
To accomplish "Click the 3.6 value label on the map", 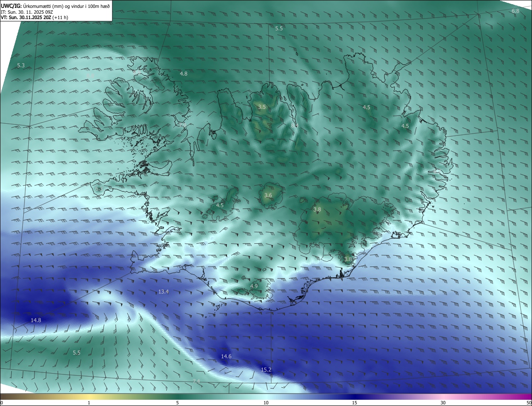I will pyautogui.click(x=268, y=196).
